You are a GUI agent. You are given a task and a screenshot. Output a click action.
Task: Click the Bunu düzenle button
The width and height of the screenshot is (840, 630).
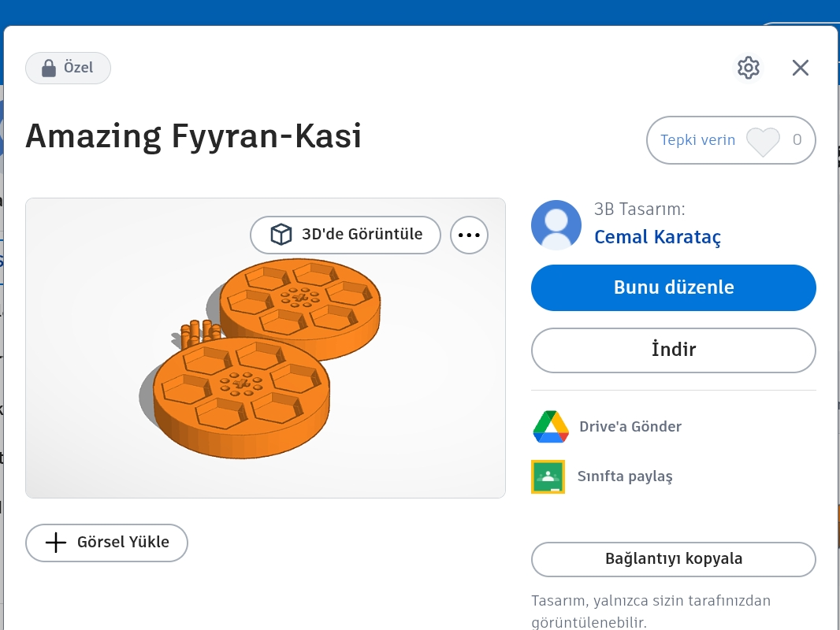(674, 287)
